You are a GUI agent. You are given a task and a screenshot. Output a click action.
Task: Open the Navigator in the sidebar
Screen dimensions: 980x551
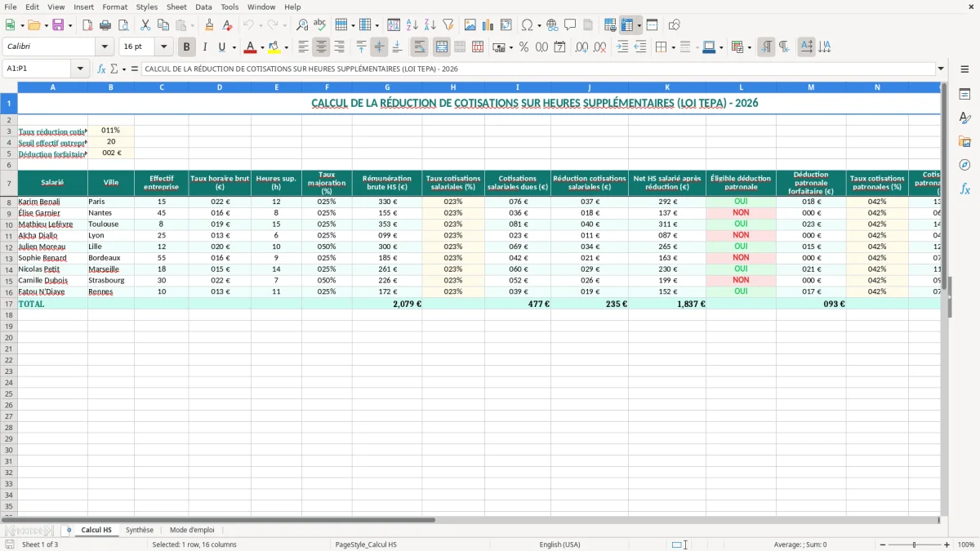pyautogui.click(x=964, y=165)
